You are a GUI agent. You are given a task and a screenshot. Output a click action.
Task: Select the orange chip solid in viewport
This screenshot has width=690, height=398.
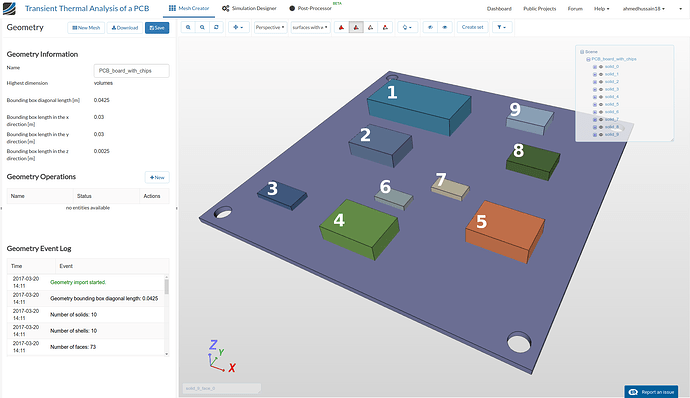click(504, 232)
